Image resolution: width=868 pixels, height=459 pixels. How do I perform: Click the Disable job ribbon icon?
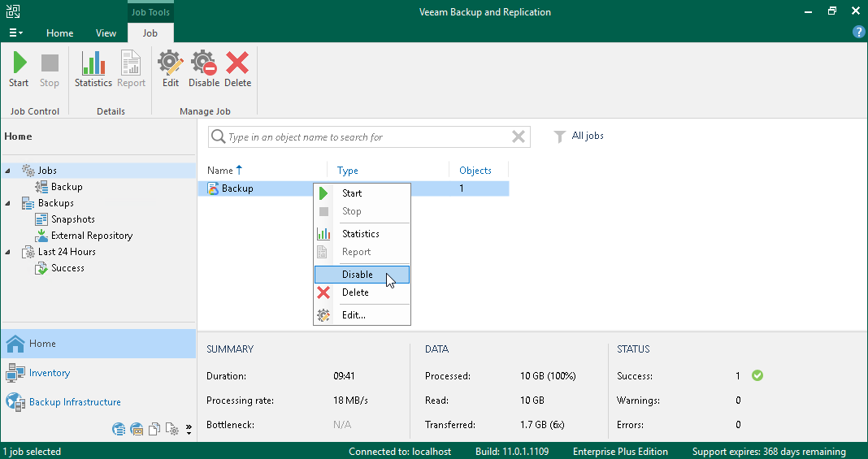point(204,63)
